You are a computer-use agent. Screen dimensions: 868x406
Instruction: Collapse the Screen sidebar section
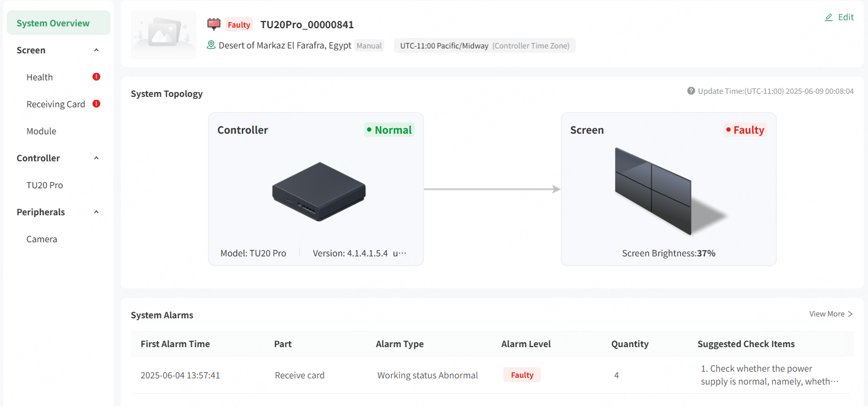(x=96, y=50)
